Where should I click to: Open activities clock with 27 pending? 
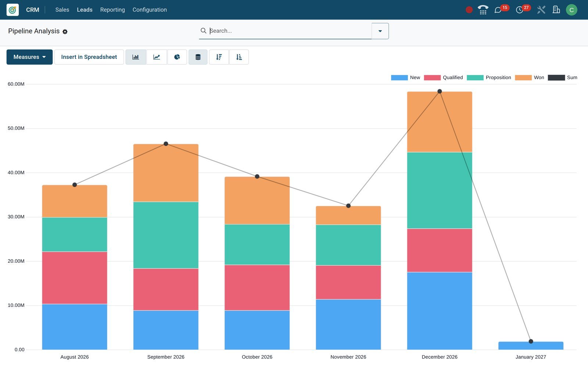(x=520, y=10)
